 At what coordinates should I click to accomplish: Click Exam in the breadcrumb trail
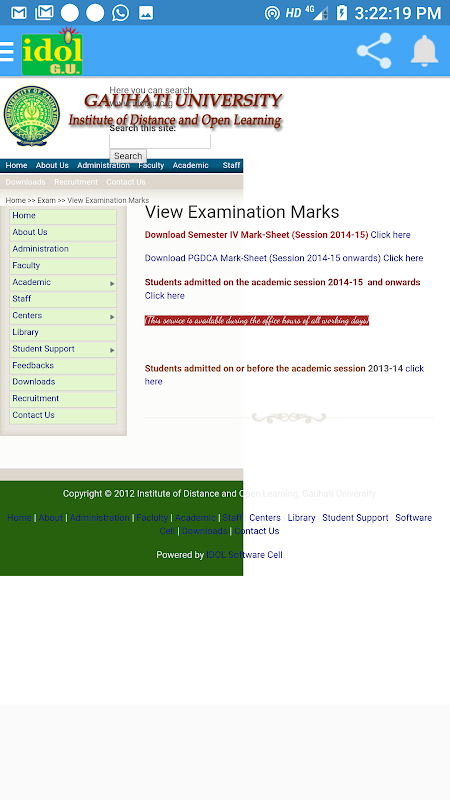click(46, 201)
